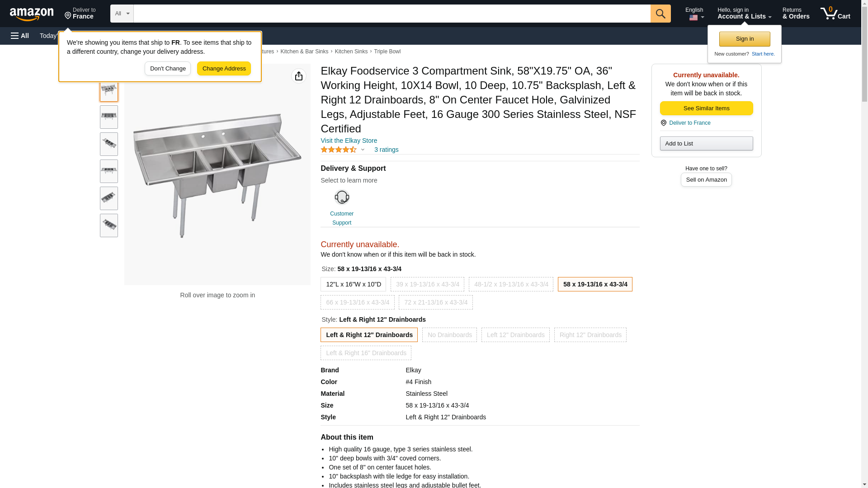The height and width of the screenshot is (488, 868).
Task: Open the Kitchen Sinks breadcrumb
Action: (351, 52)
